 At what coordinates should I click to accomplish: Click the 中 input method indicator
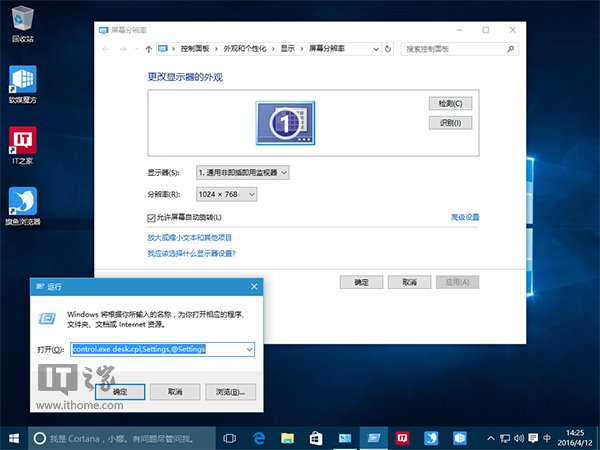(x=547, y=439)
